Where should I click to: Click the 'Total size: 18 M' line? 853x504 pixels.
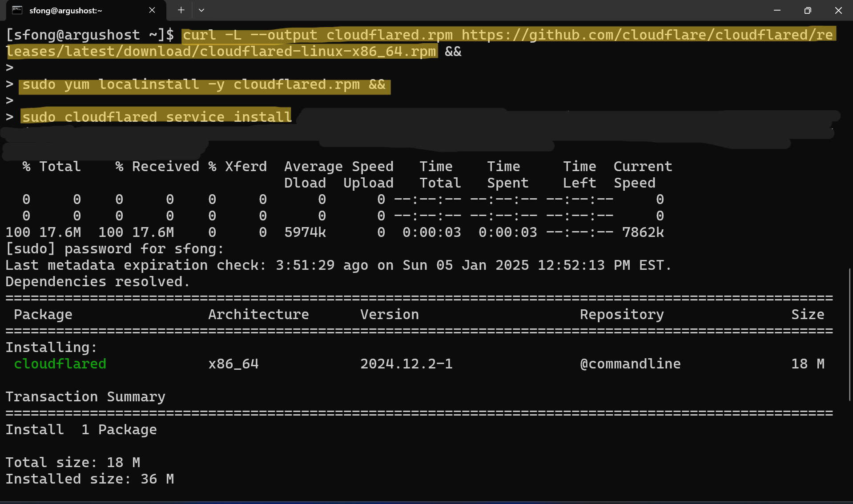coord(73,463)
